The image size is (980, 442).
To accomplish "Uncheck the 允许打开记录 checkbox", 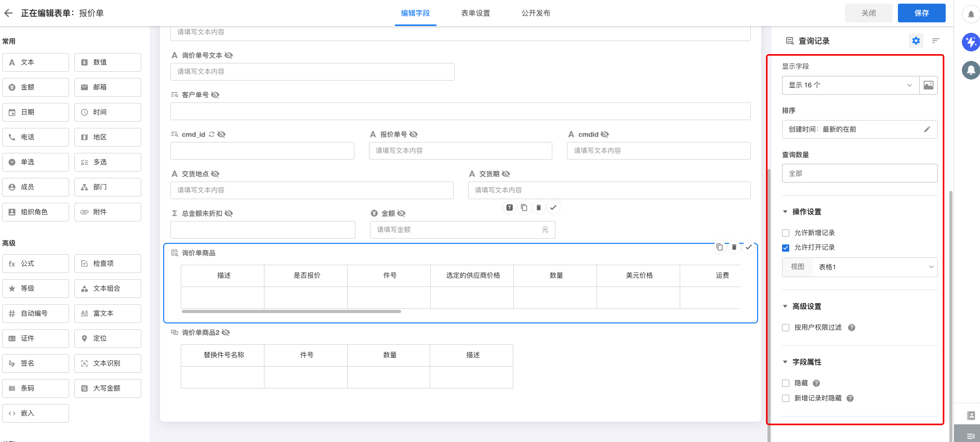I will pyautogui.click(x=786, y=248).
